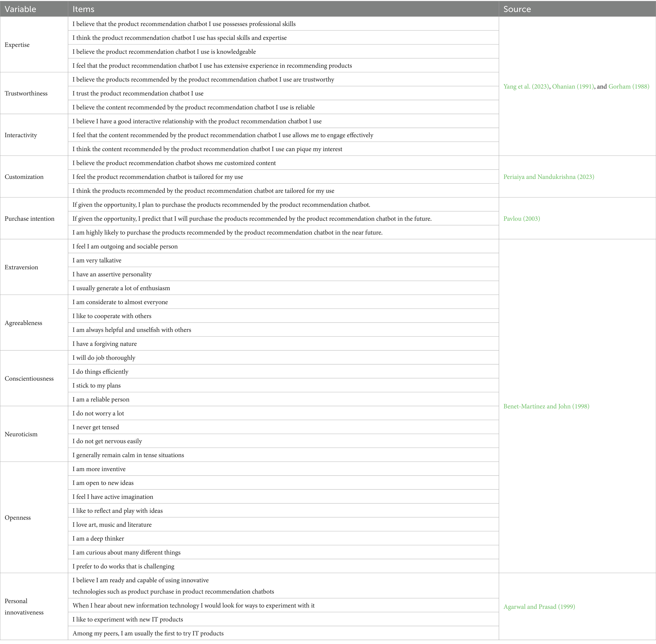Click 'I like to cooperate with others'
656x644 pixels.
click(x=283, y=316)
